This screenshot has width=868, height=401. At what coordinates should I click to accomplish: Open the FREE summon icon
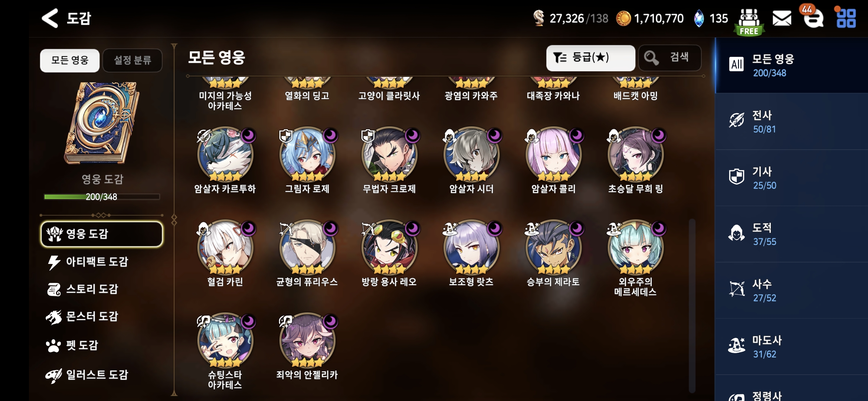(749, 22)
